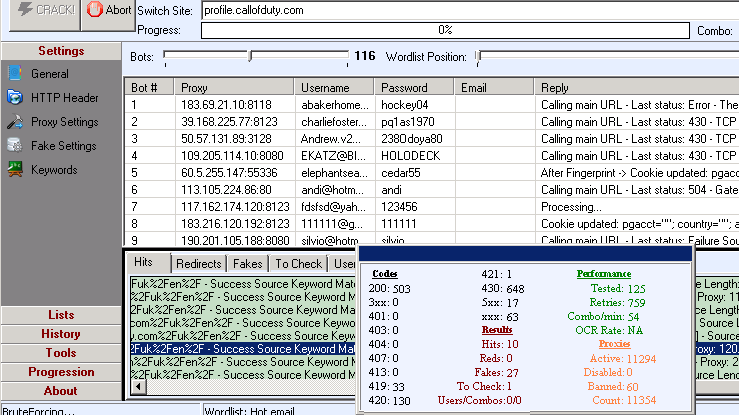This screenshot has height=415, width=739.
Task: Open General settings via its notebook icon
Action: click(15, 73)
